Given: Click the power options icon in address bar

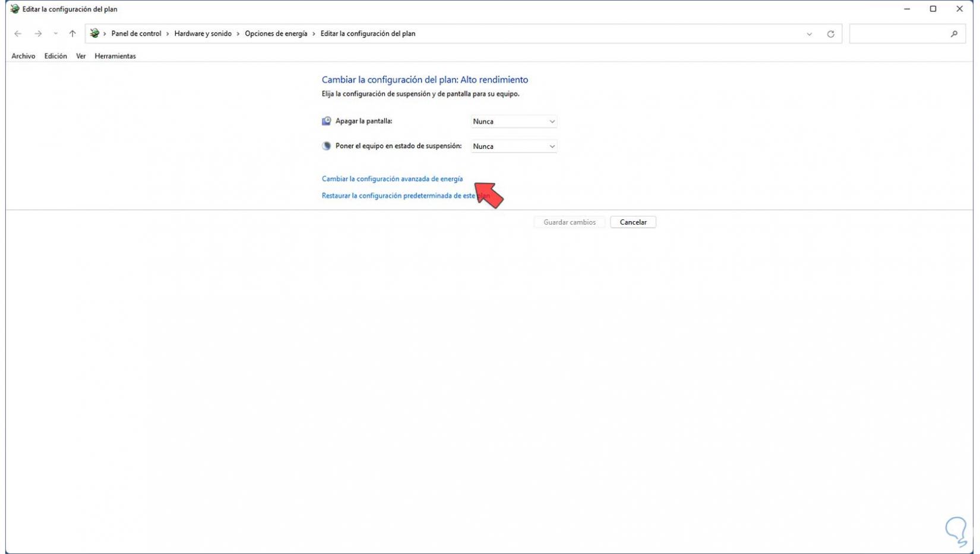Looking at the screenshot, I should coord(94,34).
